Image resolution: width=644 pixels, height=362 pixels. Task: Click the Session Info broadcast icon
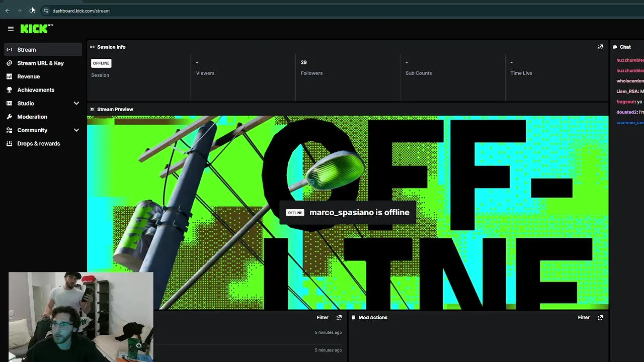click(92, 47)
